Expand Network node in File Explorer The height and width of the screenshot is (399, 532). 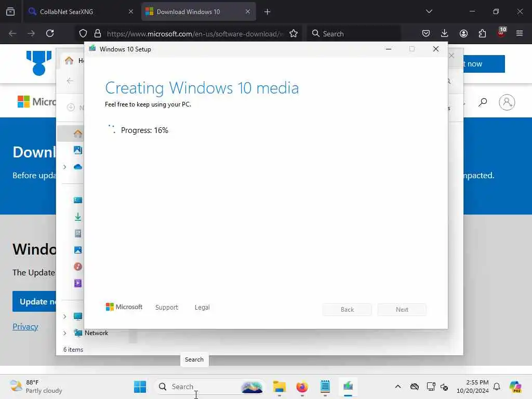tap(64, 333)
